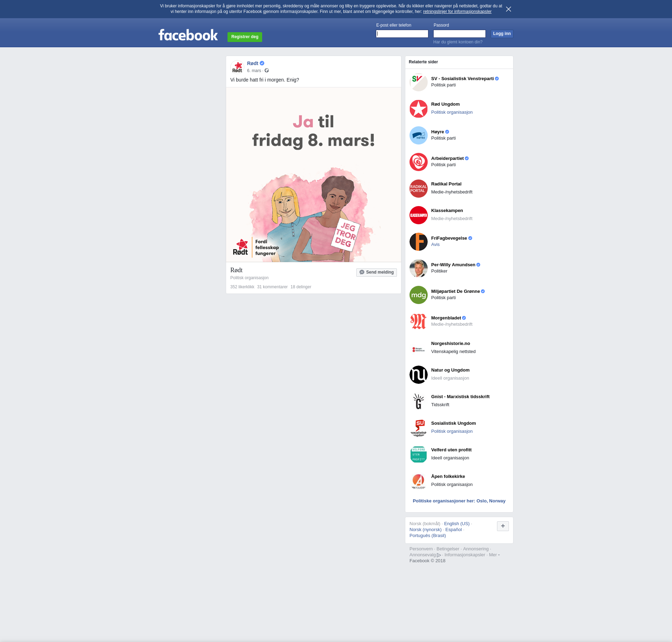
Task: Open Annonsering footer link
Action: coord(476,549)
